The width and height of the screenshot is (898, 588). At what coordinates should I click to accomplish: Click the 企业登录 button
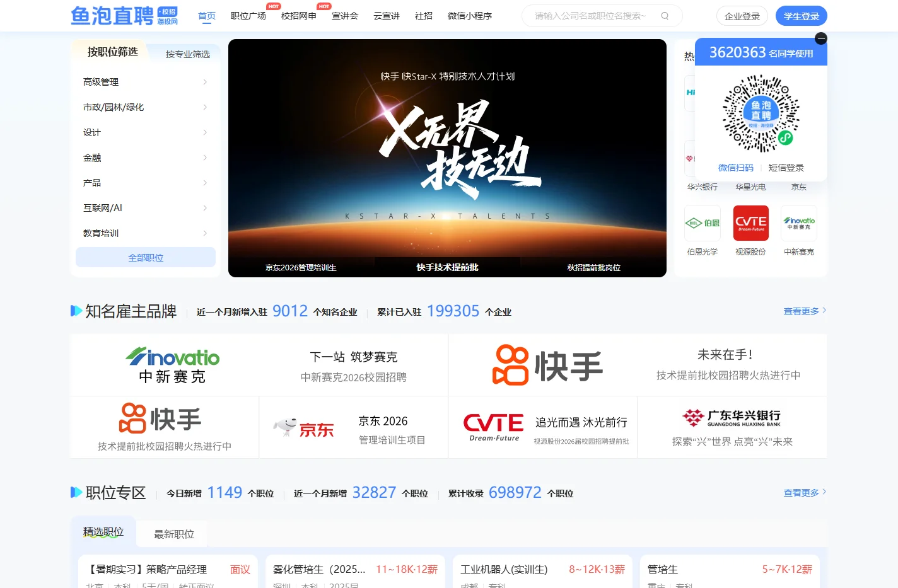pyautogui.click(x=742, y=16)
